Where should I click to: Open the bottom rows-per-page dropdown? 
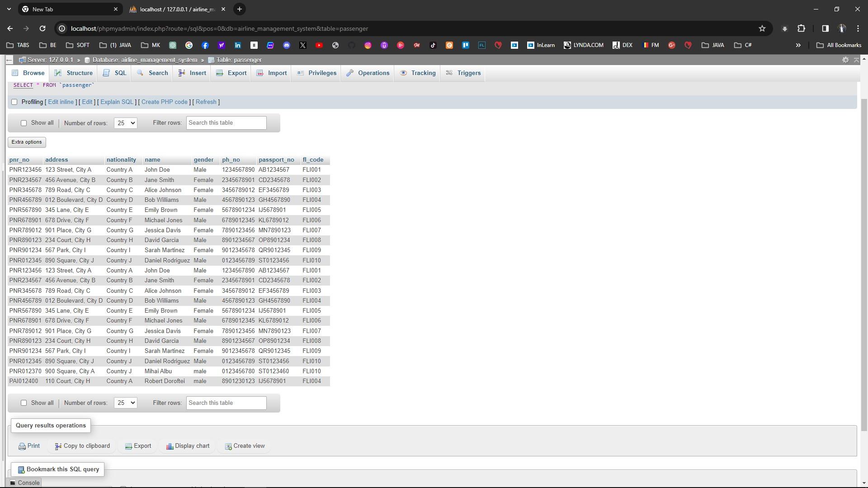click(125, 403)
